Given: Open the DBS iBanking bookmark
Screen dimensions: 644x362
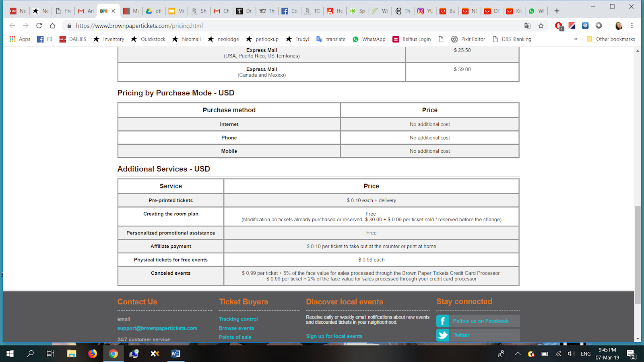Looking at the screenshot, I should click(x=512, y=39).
